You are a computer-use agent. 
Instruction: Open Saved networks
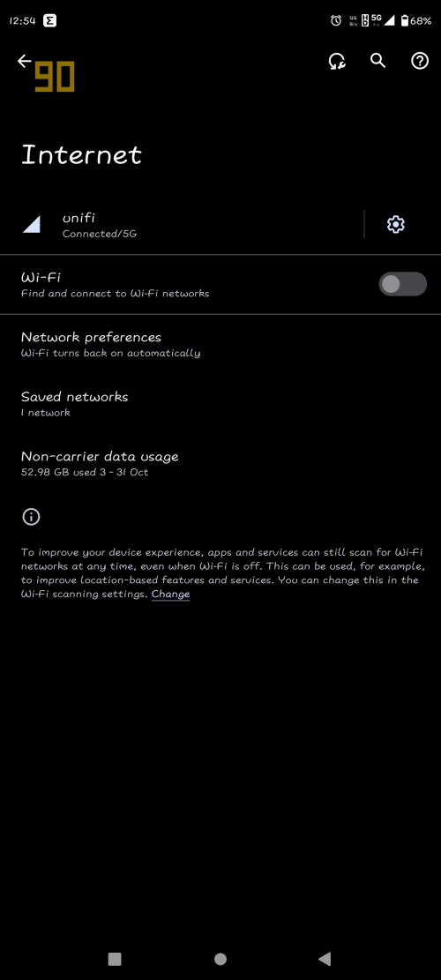220,404
